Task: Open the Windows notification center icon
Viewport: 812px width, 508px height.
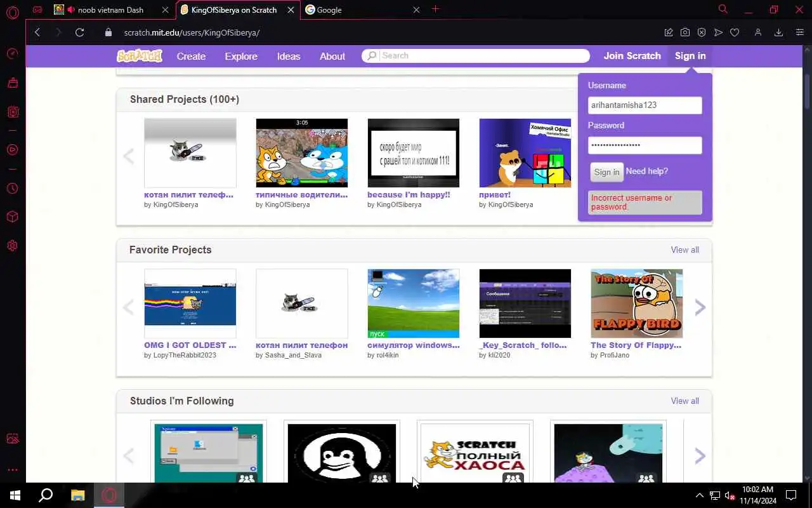Action: [791, 495]
